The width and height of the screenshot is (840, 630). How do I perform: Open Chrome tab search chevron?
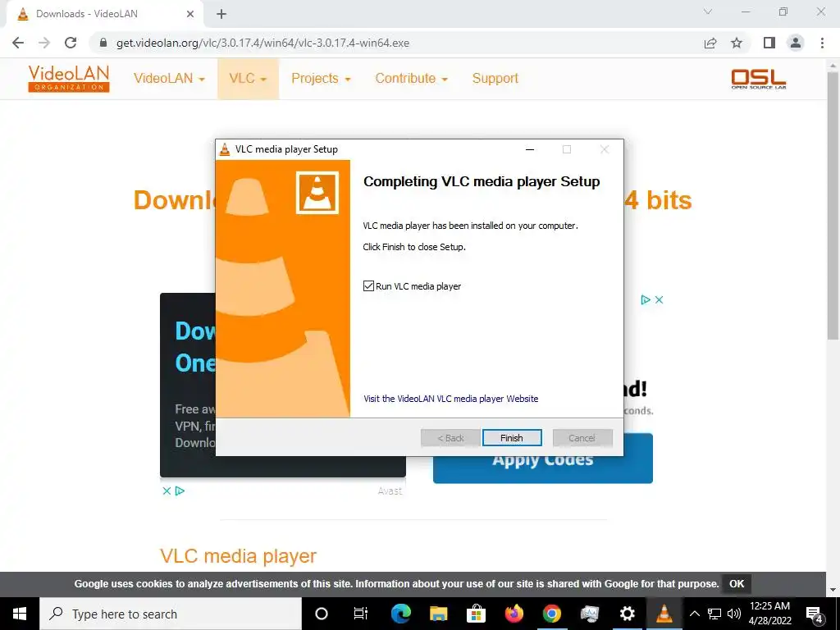point(708,11)
